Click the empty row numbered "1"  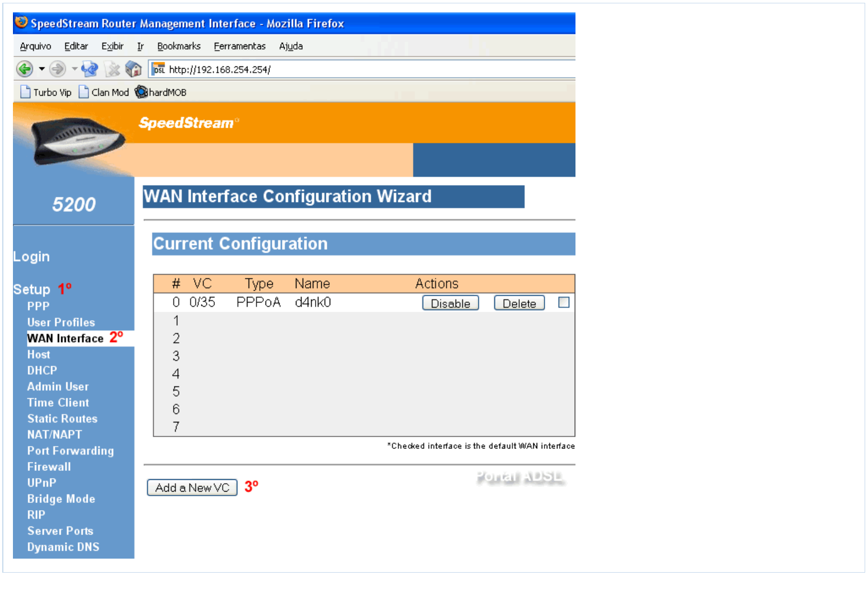point(364,321)
